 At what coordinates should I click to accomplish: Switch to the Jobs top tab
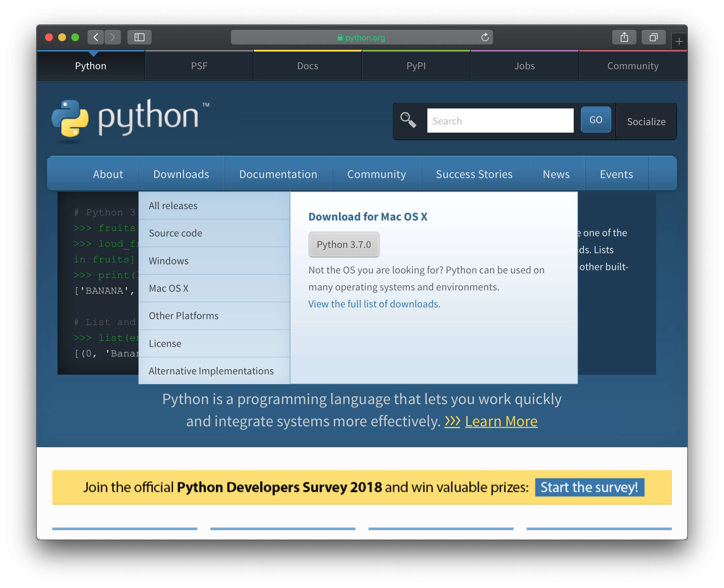[x=524, y=66]
